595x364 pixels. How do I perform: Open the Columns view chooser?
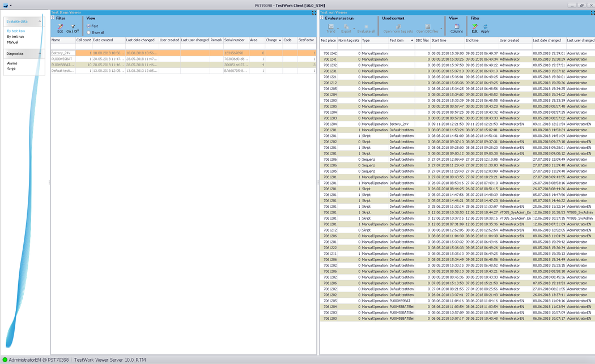456,27
